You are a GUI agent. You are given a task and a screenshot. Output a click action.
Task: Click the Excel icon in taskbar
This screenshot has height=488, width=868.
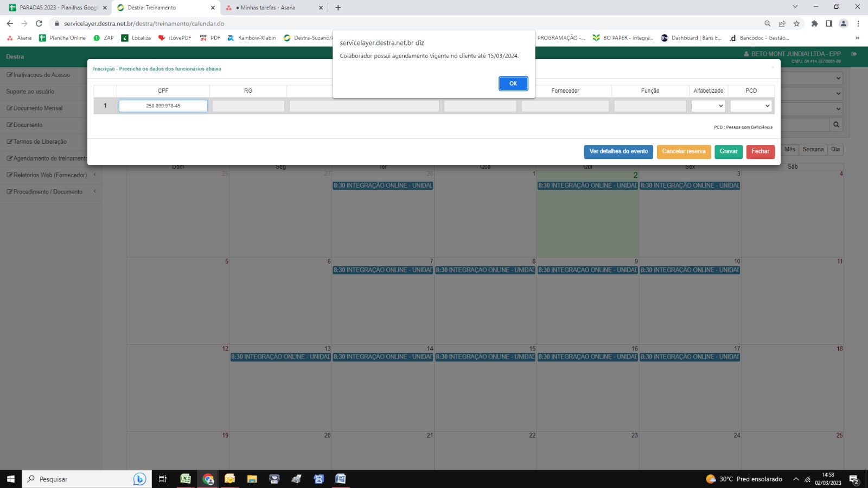pos(186,479)
